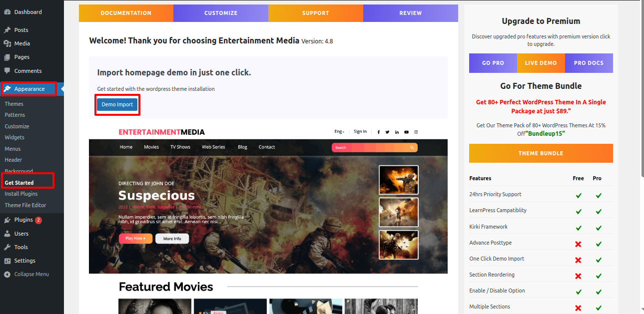Click the Comments speech bubble icon
The image size is (644, 314).
coord(7,71)
